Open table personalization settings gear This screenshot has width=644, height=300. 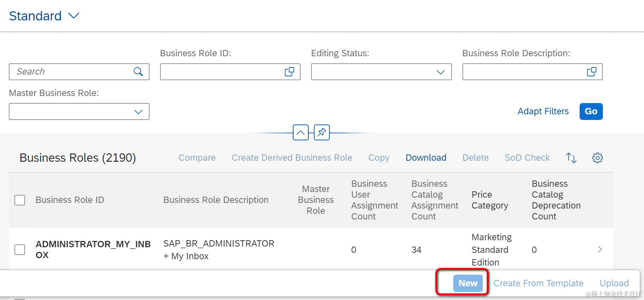597,158
